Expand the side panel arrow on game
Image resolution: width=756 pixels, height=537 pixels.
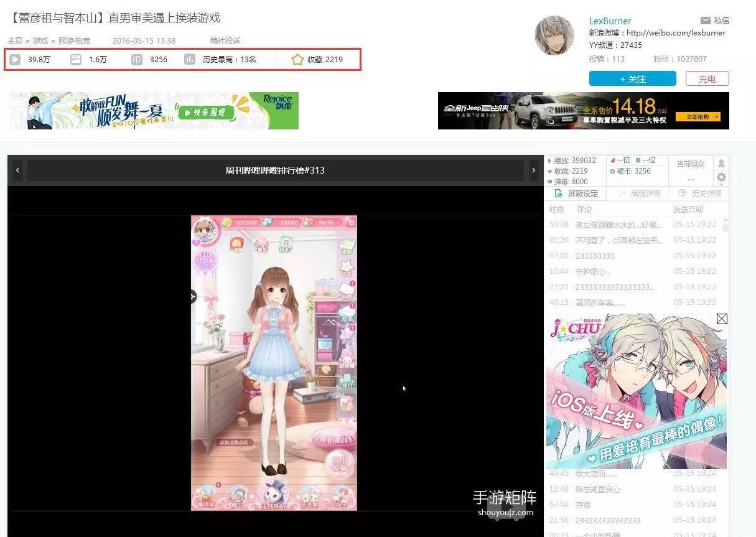[x=193, y=297]
